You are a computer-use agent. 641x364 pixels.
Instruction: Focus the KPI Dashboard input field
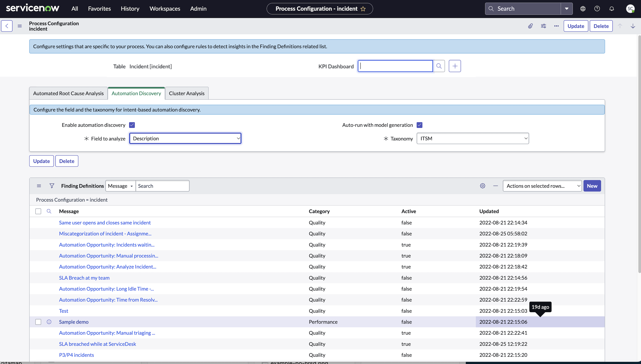coord(395,66)
